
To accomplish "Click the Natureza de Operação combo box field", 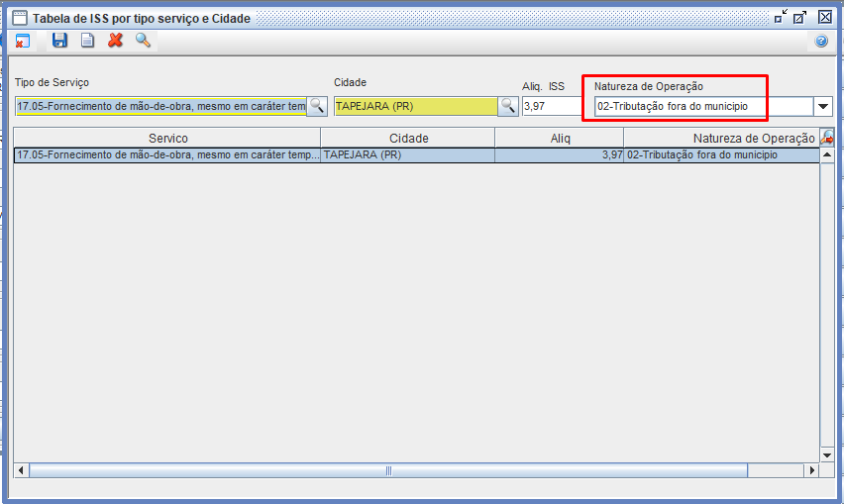I will [x=703, y=106].
